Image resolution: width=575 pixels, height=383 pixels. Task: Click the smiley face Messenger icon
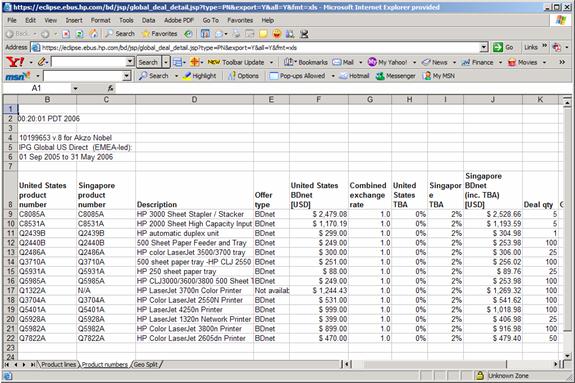tap(277, 34)
